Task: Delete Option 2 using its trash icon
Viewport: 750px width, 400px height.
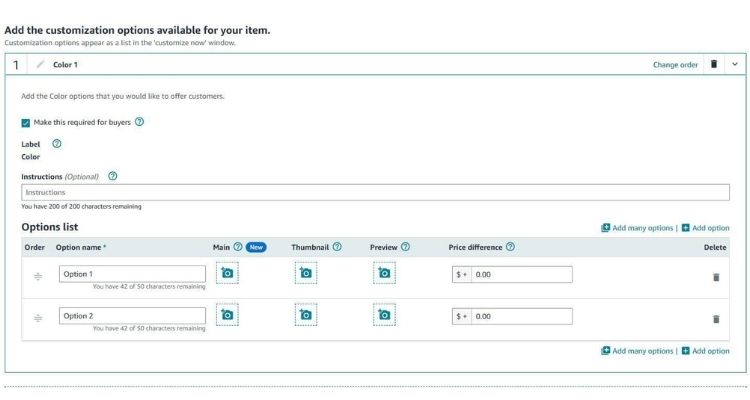Action: click(x=715, y=319)
